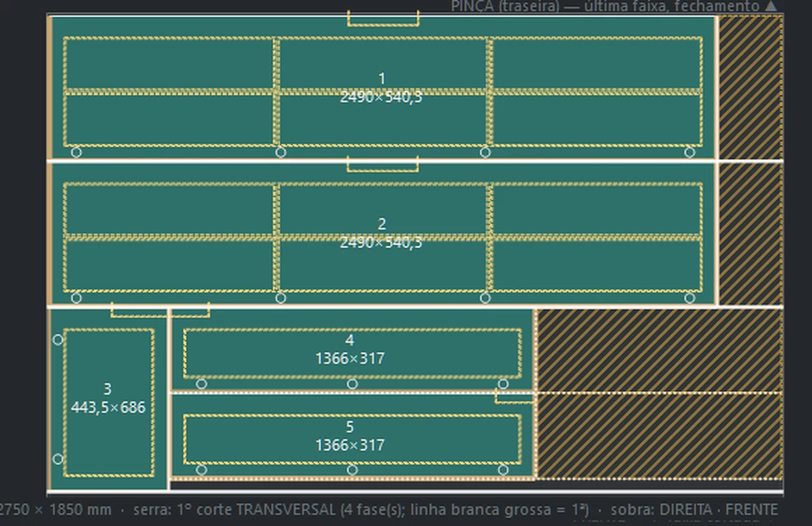This screenshot has height=526, width=812.
Task: Click the up triangle after 'fechamento'
Action: (x=771, y=6)
